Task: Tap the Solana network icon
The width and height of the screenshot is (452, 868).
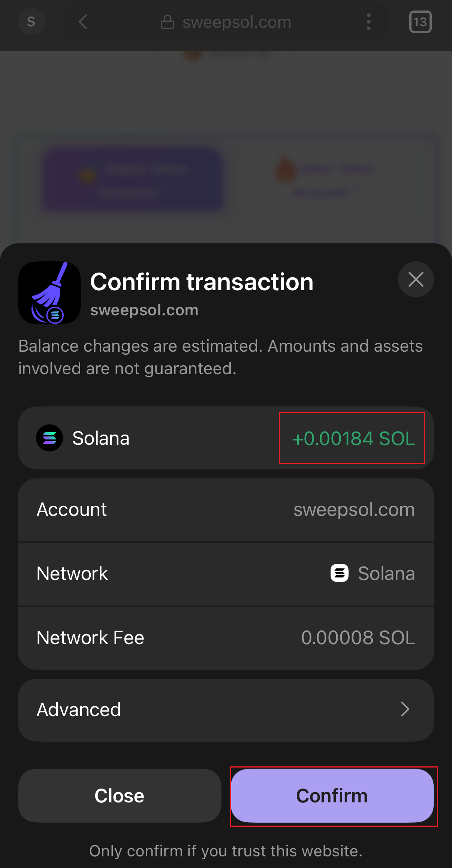Action: point(340,573)
